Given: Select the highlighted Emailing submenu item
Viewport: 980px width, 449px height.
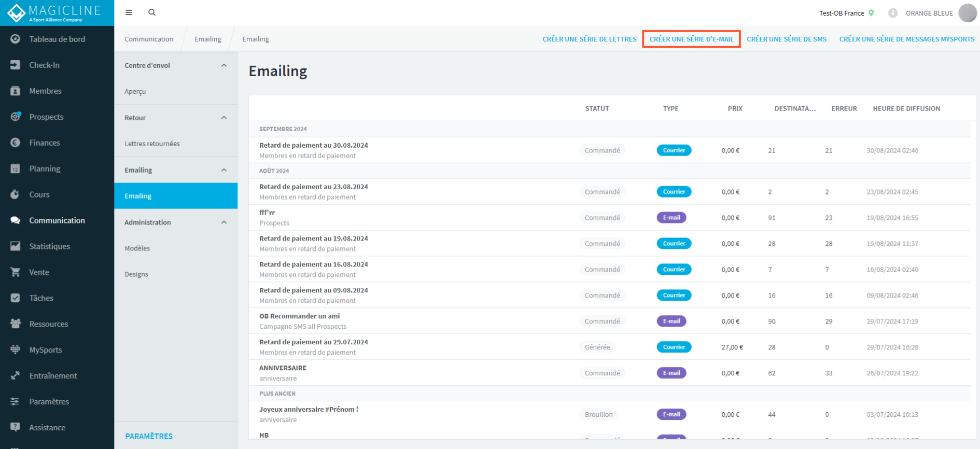Looking at the screenshot, I should pos(176,196).
